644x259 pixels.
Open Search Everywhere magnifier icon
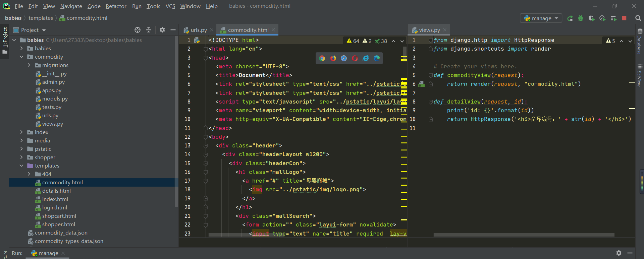638,18
